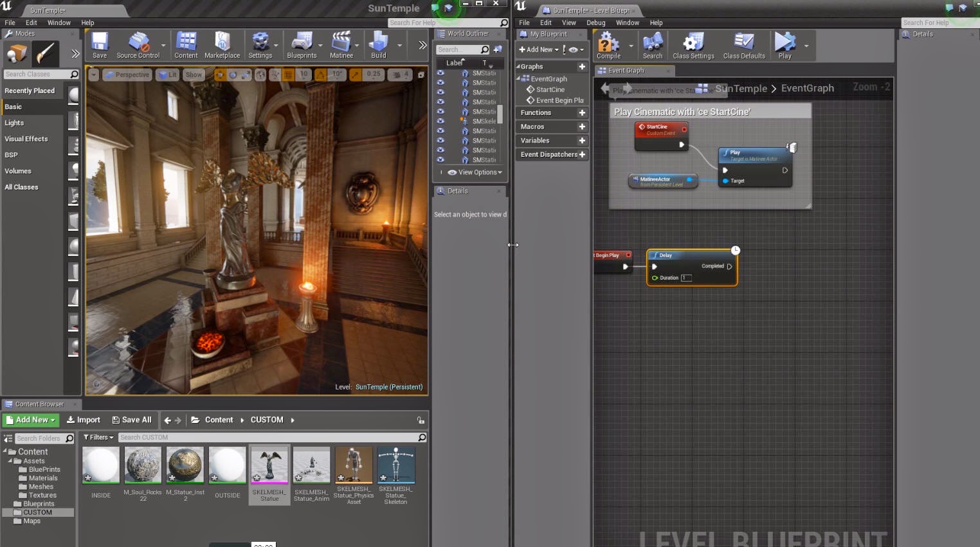Screen dimensions: 980x547
Task: Select the SKELMESH_Statue asset thumbnail
Action: tap(269, 465)
